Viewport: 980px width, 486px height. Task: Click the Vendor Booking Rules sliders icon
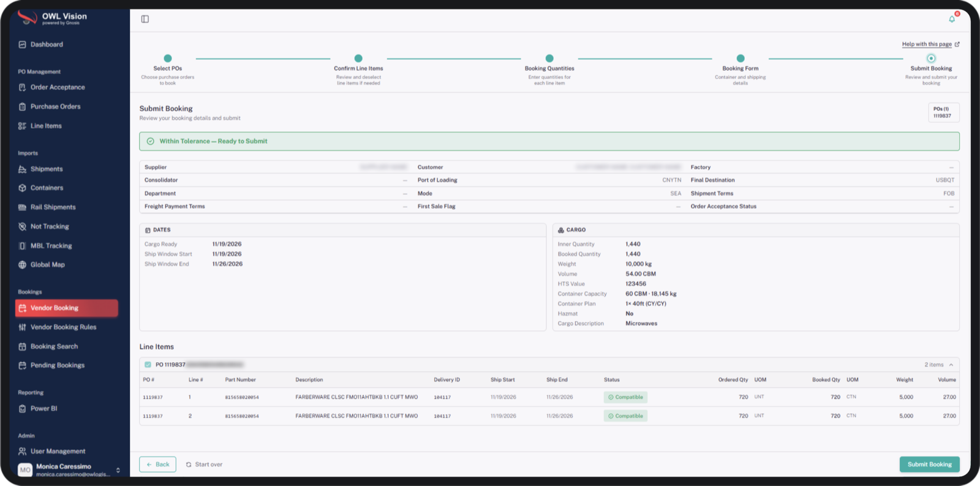[x=22, y=327]
